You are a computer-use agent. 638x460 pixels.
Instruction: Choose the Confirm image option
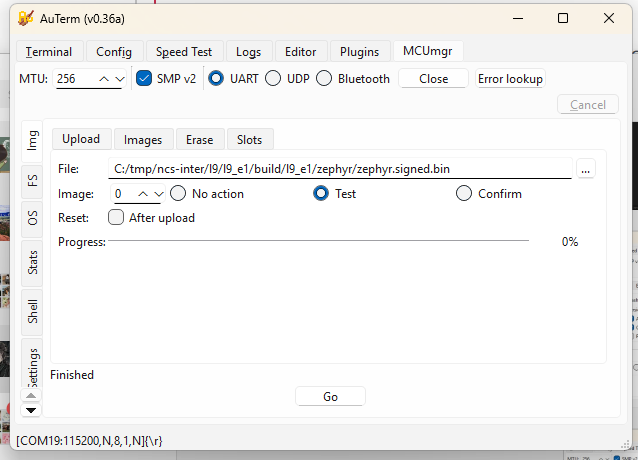464,194
